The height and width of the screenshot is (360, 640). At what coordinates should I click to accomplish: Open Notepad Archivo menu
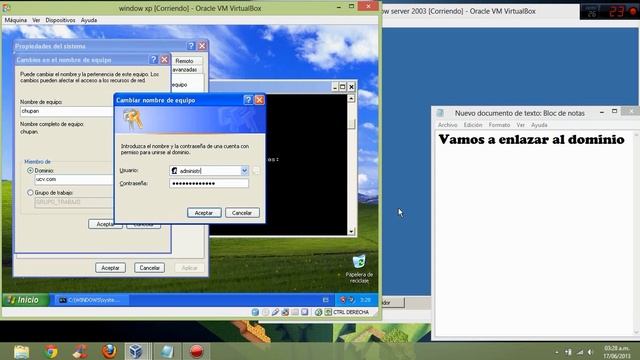click(447, 125)
